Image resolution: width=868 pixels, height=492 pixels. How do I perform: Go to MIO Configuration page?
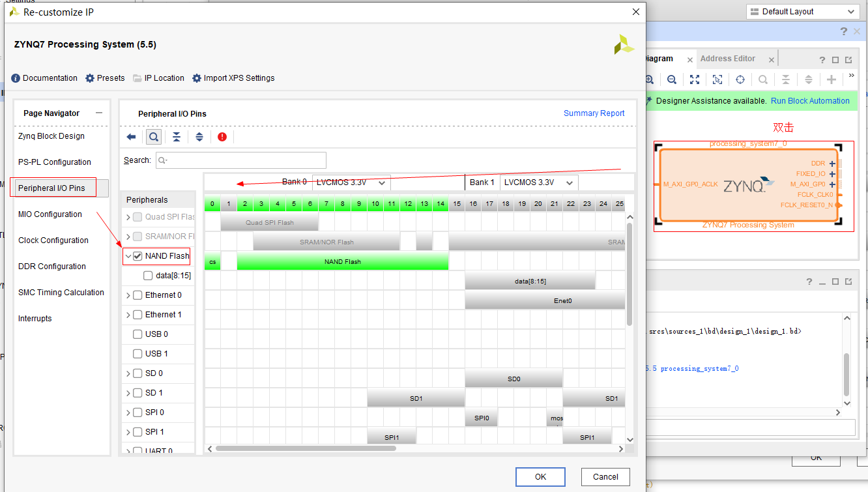50,214
